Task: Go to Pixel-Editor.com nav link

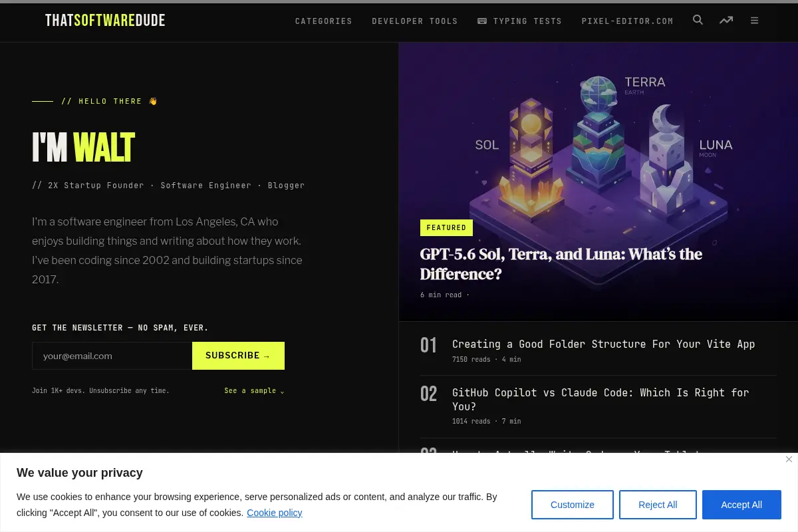Action: pyautogui.click(x=628, y=21)
